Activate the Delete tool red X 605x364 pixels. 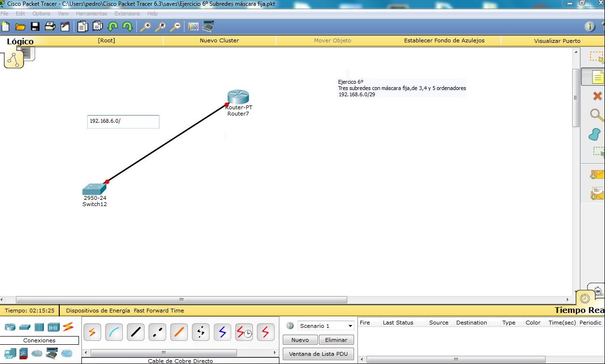pos(597,96)
